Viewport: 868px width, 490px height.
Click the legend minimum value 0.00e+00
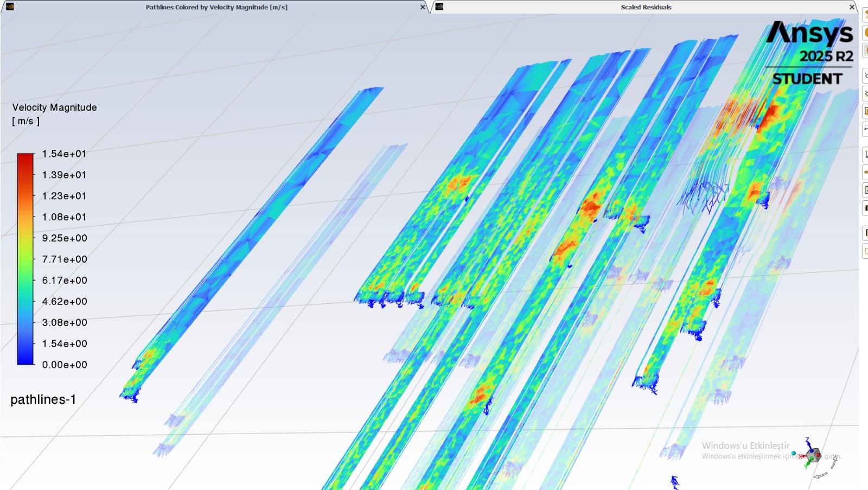click(65, 365)
